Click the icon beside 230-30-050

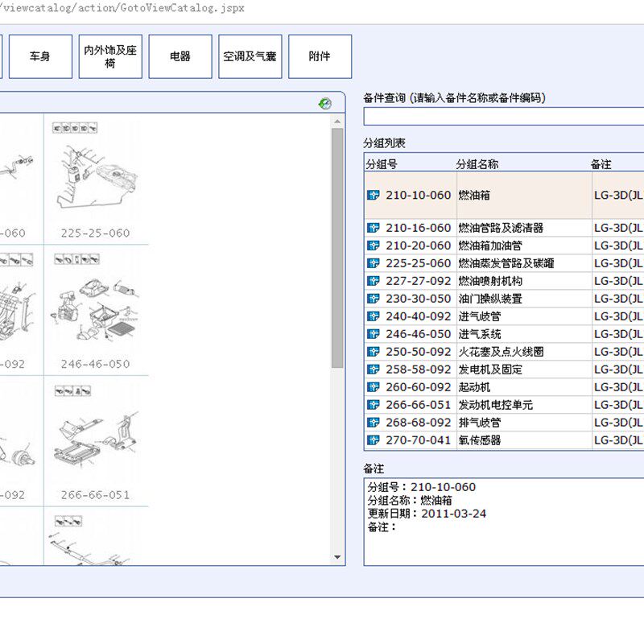[x=373, y=298]
